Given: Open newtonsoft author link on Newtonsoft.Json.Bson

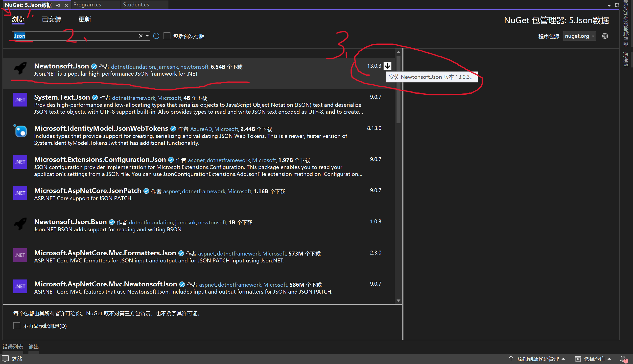Looking at the screenshot, I should point(212,222).
